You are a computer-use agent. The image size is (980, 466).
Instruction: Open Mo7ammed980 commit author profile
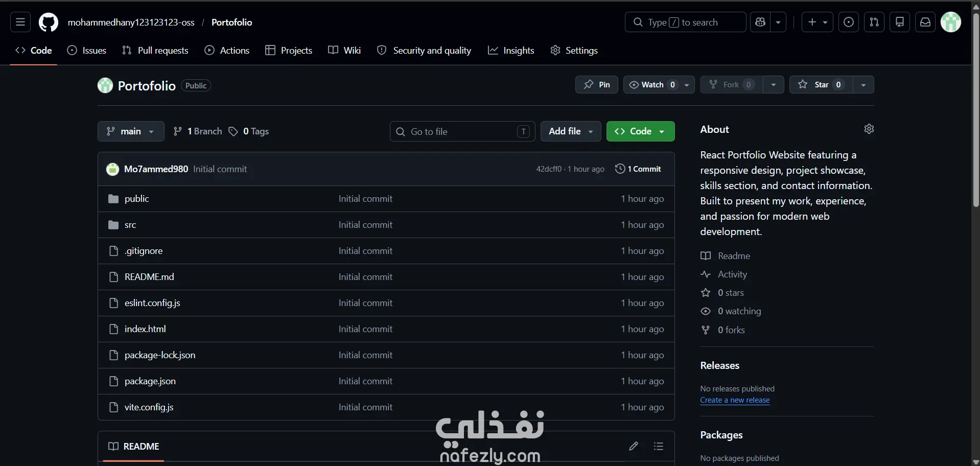156,169
